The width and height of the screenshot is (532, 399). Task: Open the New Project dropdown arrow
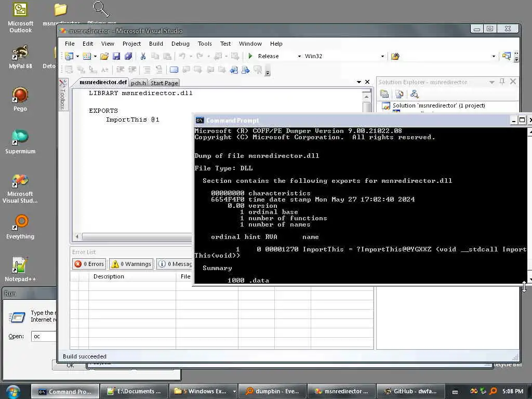coord(77,56)
